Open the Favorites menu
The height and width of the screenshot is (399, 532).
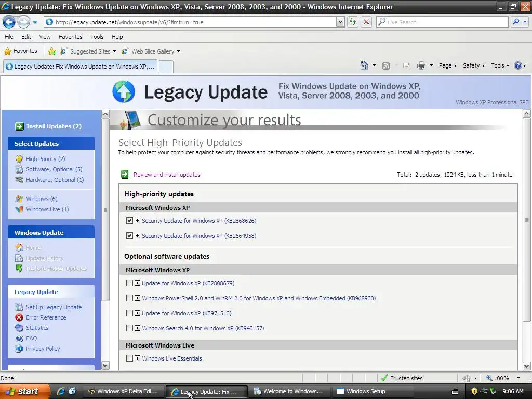(x=70, y=37)
